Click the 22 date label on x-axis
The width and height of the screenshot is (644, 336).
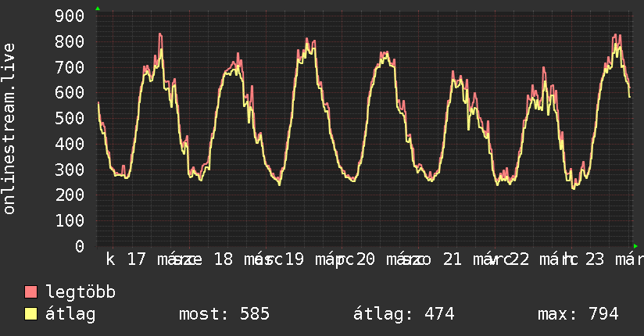coord(520,259)
